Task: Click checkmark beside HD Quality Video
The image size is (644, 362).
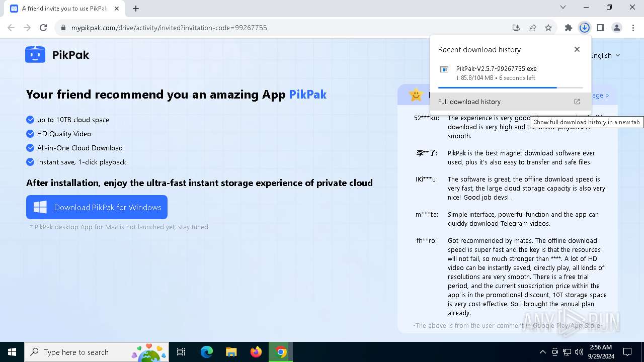Action: pos(30,134)
